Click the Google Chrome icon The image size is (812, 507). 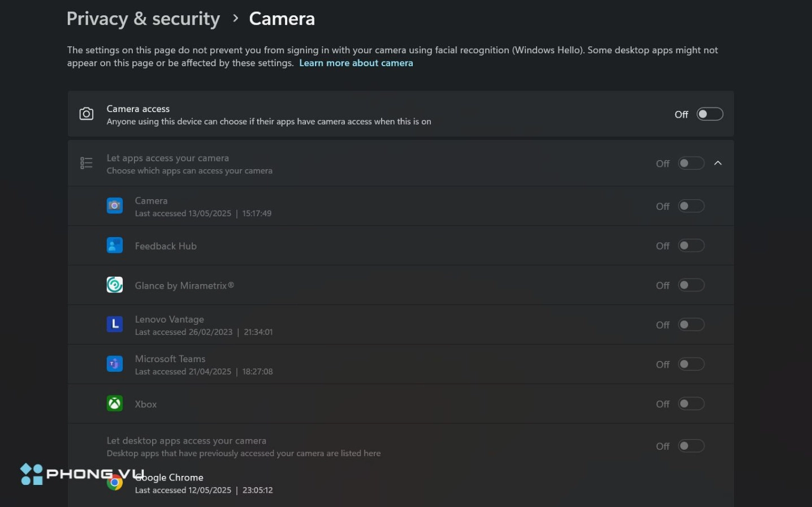[115, 483]
